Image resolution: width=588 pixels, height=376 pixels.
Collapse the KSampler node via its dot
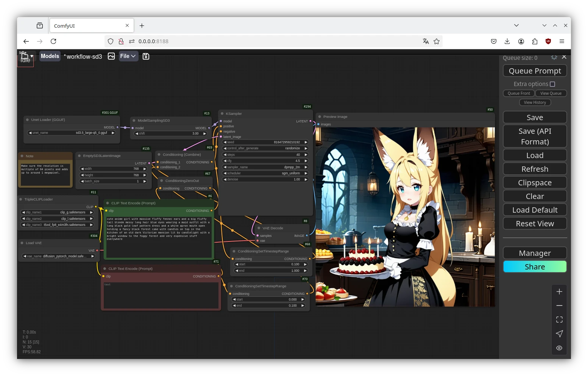[x=222, y=114]
